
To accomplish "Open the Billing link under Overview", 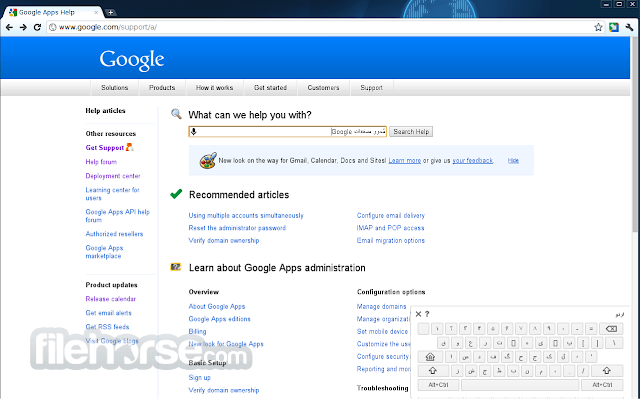I will (x=198, y=331).
